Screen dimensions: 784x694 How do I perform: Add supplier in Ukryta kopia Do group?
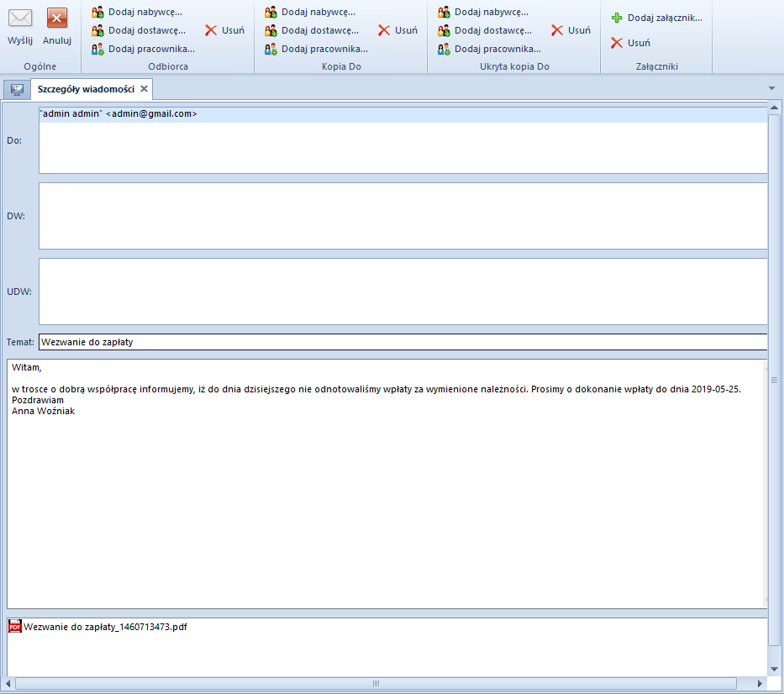[x=485, y=30]
